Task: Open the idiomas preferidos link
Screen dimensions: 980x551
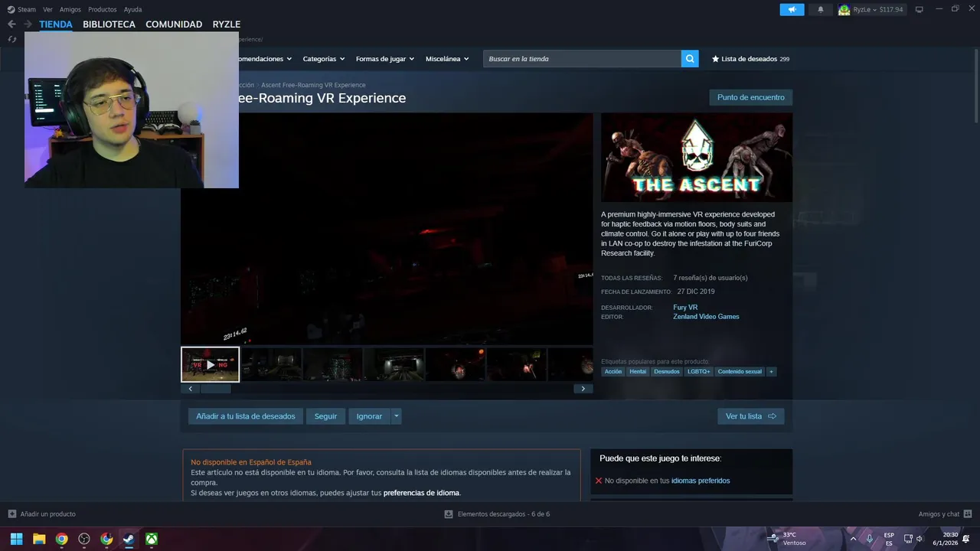Action: tap(701, 481)
